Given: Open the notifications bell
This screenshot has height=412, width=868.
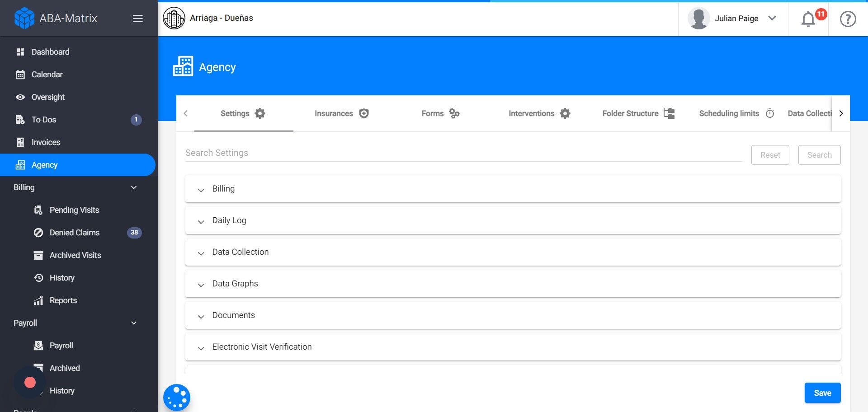Looking at the screenshot, I should tap(808, 19).
